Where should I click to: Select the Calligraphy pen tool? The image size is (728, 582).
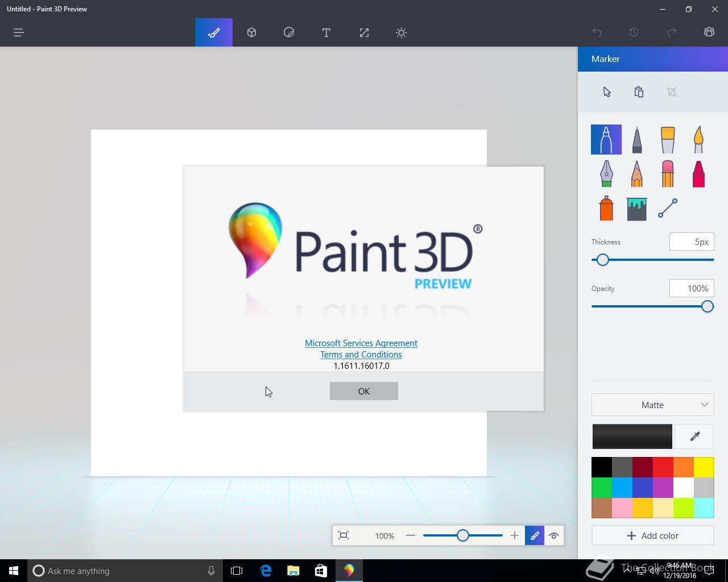[x=637, y=139]
